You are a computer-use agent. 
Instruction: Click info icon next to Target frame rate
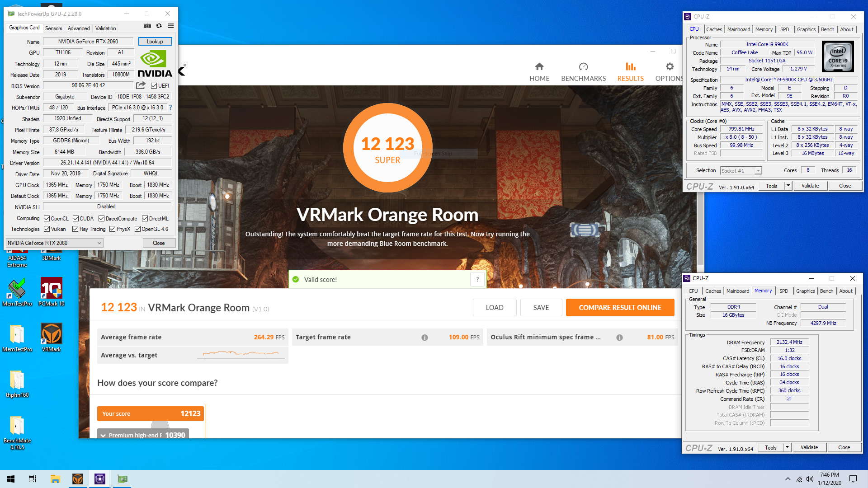(425, 338)
